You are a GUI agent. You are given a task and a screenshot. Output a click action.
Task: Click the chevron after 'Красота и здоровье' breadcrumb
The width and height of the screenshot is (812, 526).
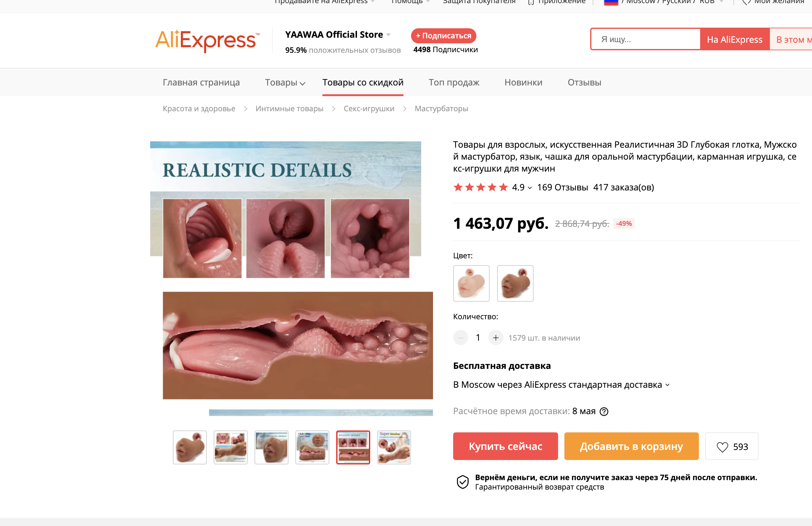click(x=245, y=108)
